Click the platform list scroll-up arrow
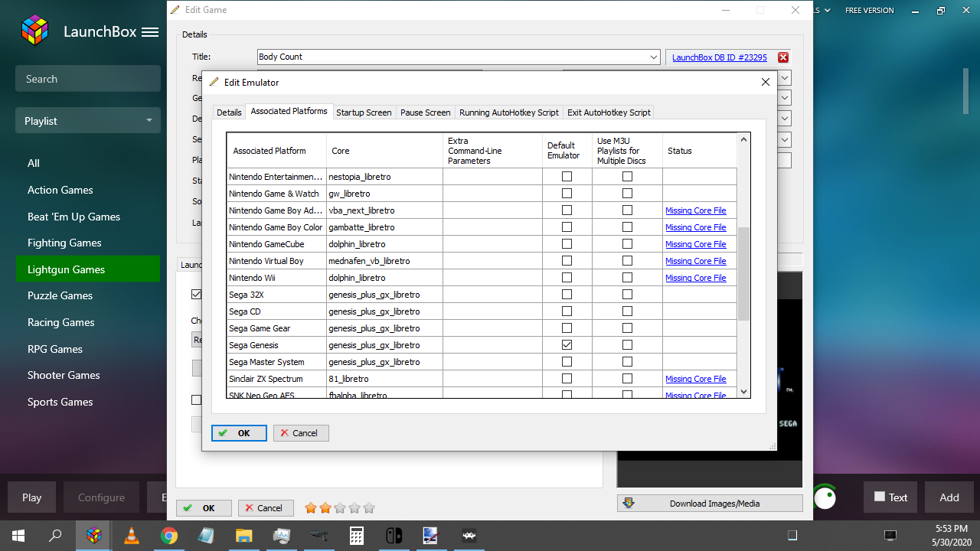This screenshot has width=980, height=551. point(743,140)
